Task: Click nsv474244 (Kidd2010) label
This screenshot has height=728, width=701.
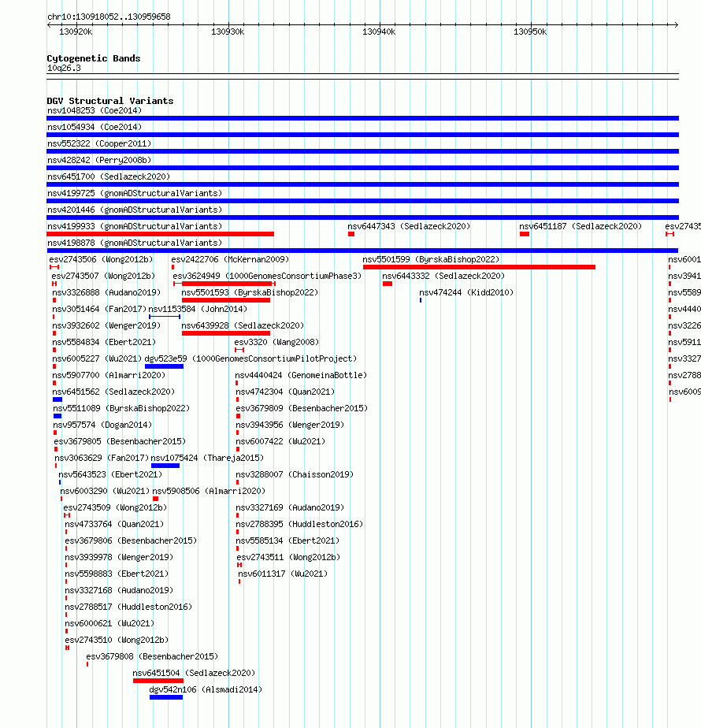Action: pos(466,292)
